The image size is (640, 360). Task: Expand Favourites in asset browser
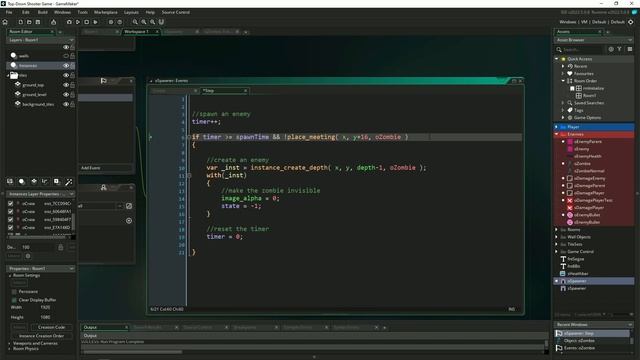click(563, 73)
